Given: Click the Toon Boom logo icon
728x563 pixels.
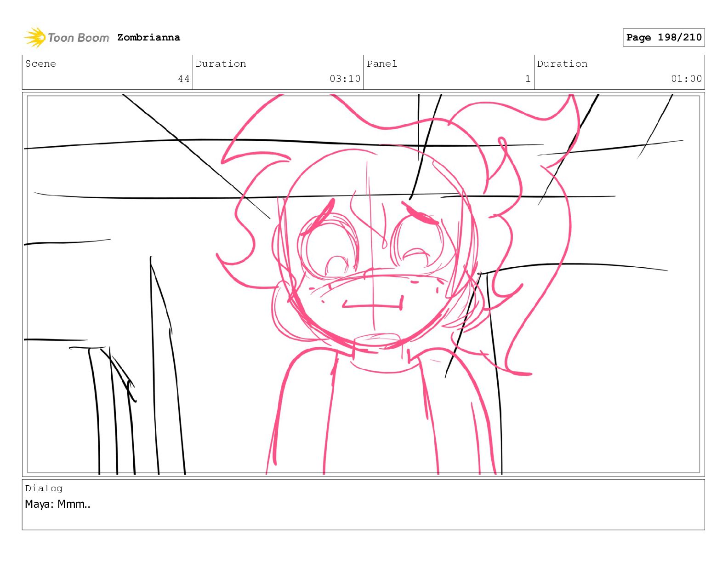Looking at the screenshot, I should [x=35, y=37].
